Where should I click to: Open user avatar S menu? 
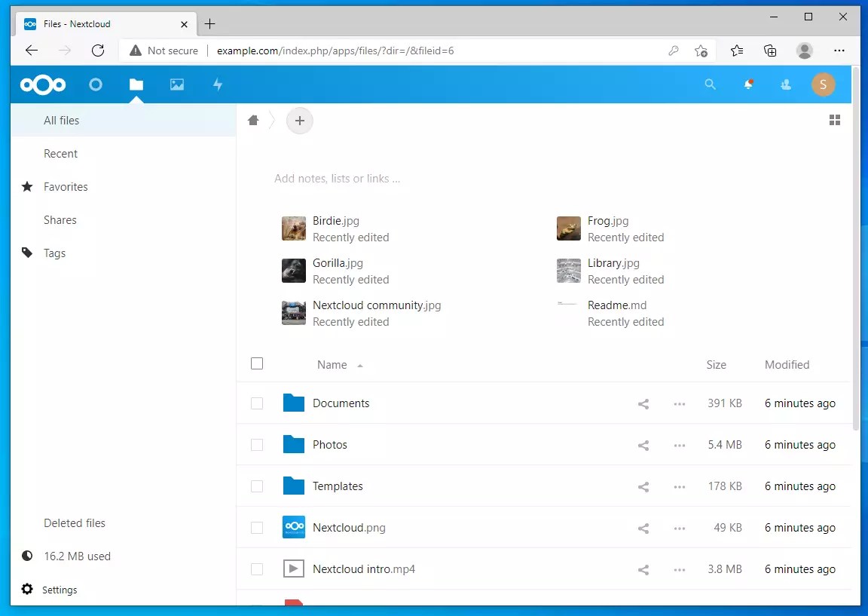[x=823, y=84]
